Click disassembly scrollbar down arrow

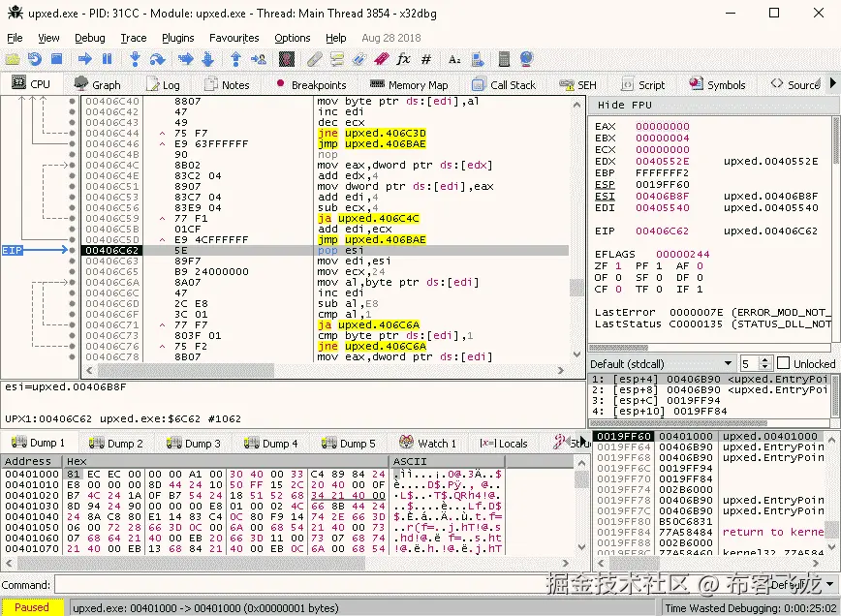coord(576,354)
